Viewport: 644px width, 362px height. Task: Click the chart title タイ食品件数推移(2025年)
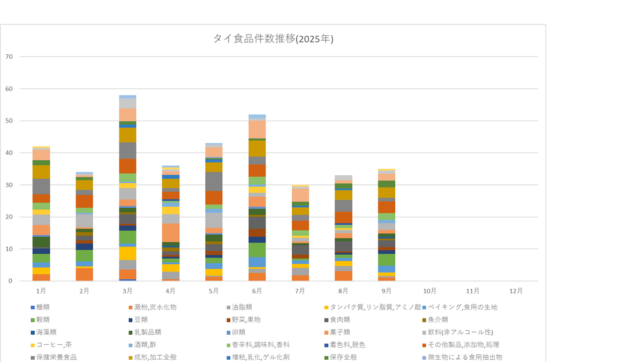tap(273, 39)
